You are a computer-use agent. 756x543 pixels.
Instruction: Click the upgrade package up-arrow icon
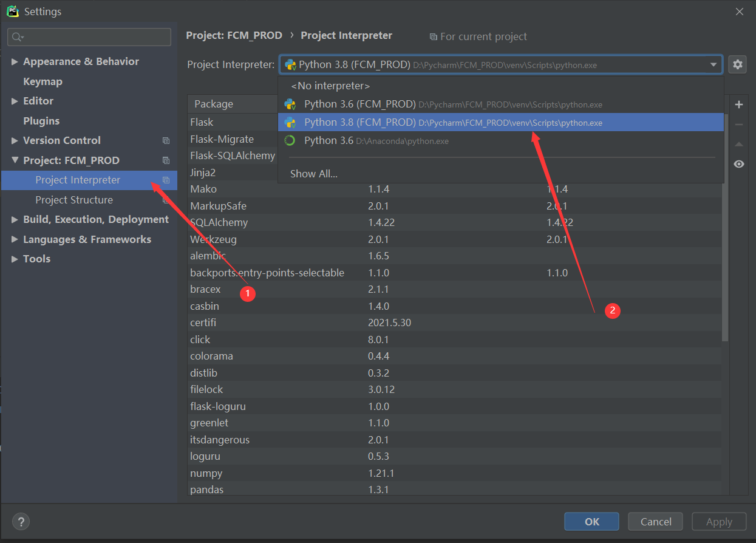739,145
